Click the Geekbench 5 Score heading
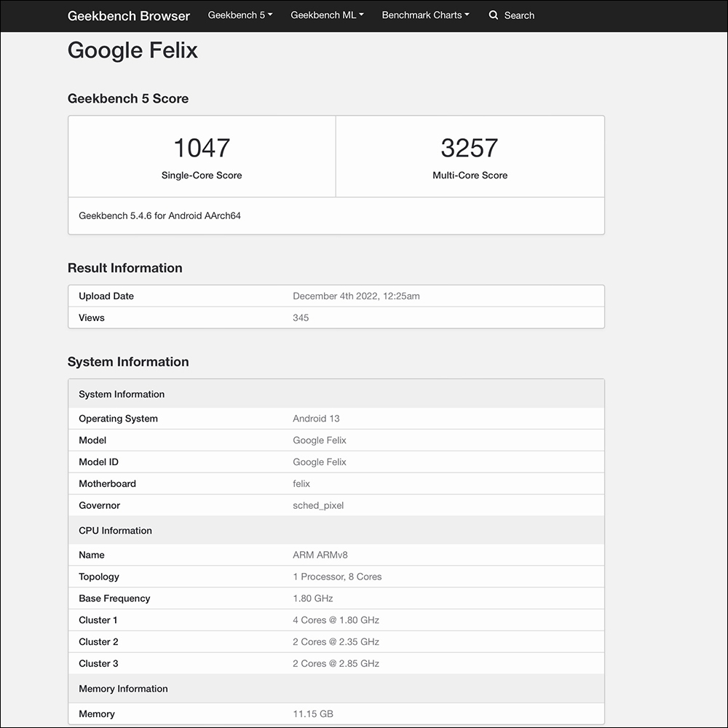Viewport: 728px width, 728px height. (128, 98)
